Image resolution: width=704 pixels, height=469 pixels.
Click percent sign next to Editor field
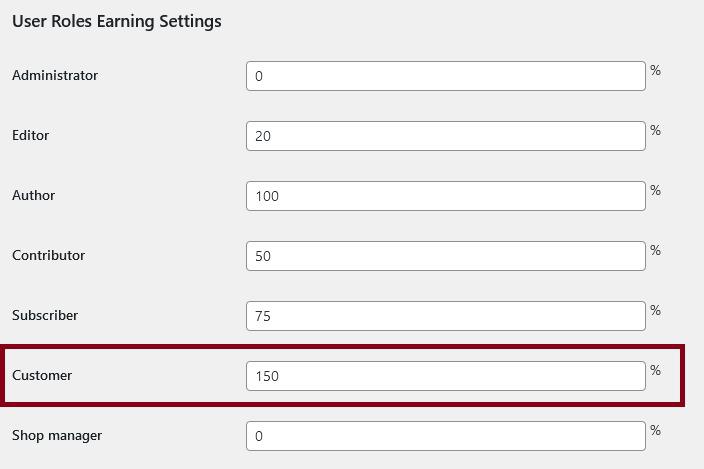(656, 131)
